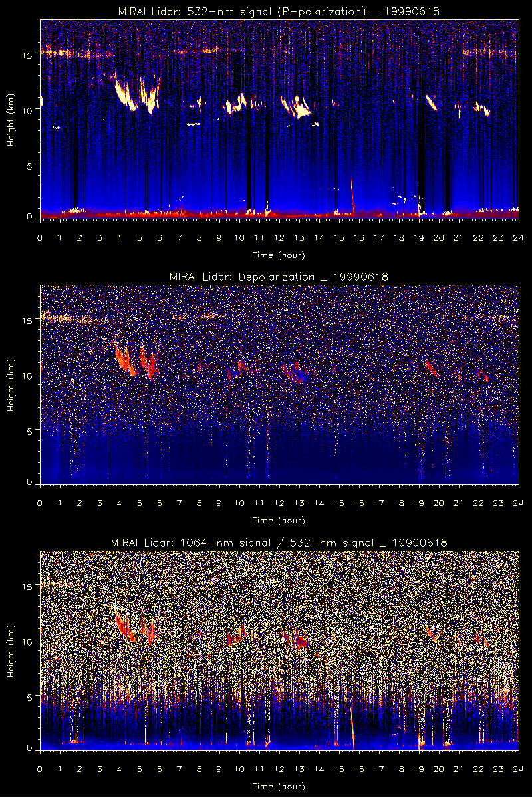Select hour 16 tick label on bottom plot
Image resolution: width=532 pixels, height=798 pixels.
point(358,769)
